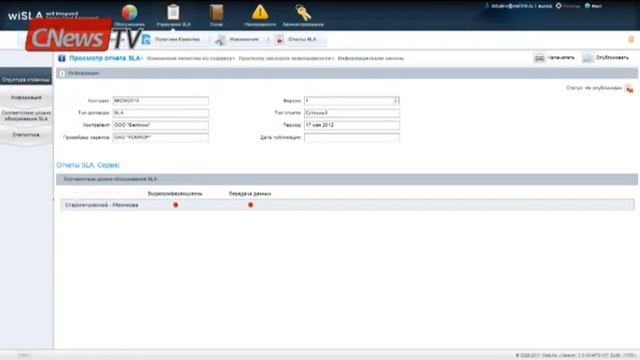Click the empty Дата публикации field

pyautogui.click(x=352, y=138)
